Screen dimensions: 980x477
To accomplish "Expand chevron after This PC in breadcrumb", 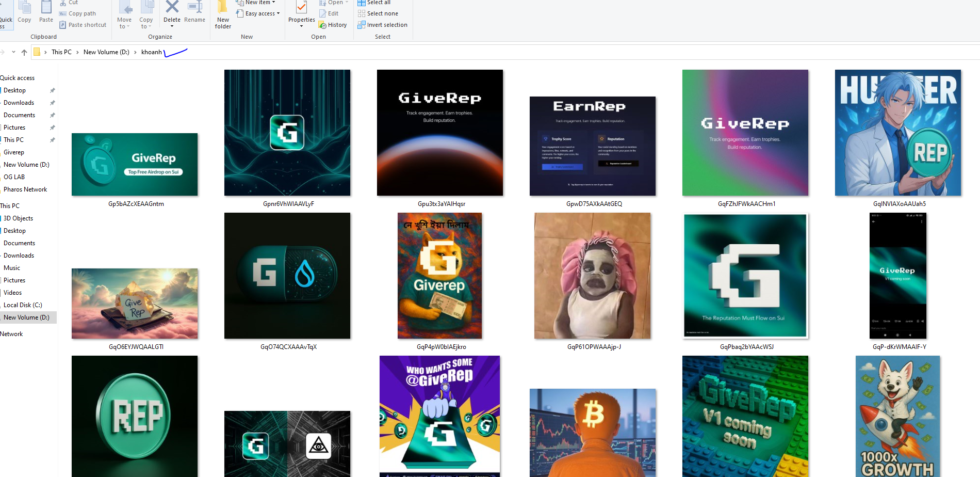I will click(x=77, y=52).
